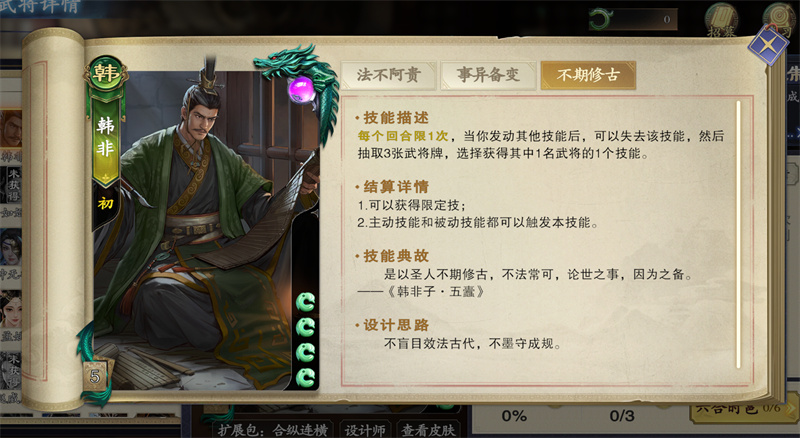Switch to the 法不阿贵 skill tab

(388, 76)
